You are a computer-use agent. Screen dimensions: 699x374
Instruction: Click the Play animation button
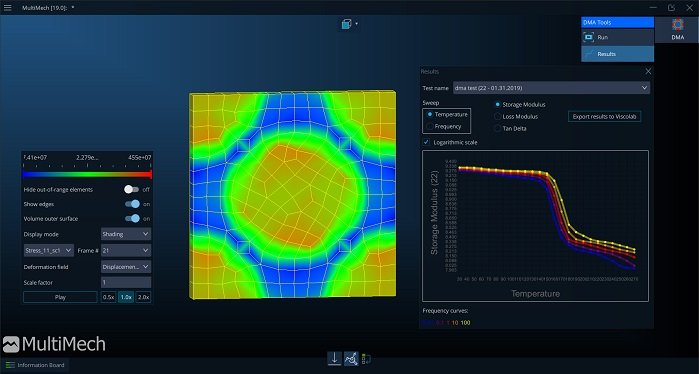60,297
